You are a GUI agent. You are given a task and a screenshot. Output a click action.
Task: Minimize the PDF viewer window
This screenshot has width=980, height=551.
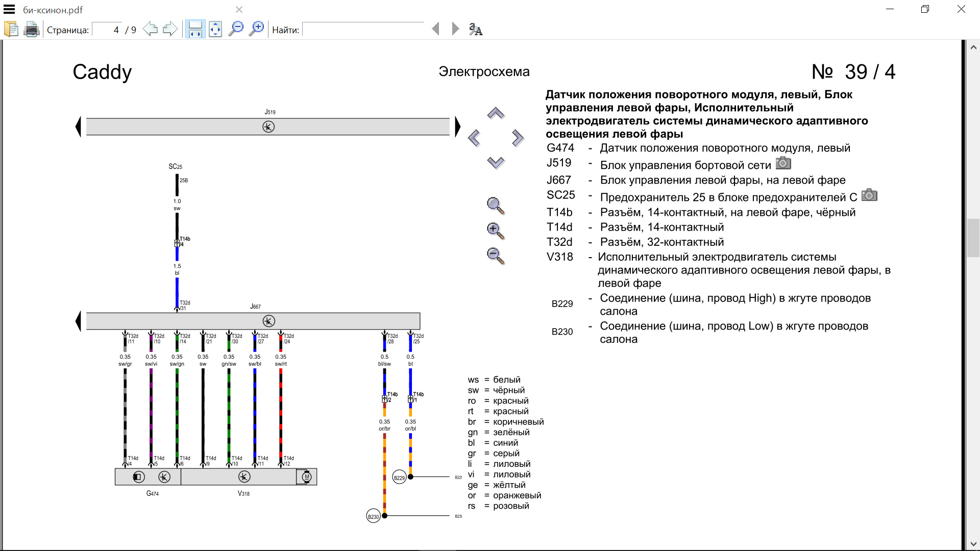890,9
